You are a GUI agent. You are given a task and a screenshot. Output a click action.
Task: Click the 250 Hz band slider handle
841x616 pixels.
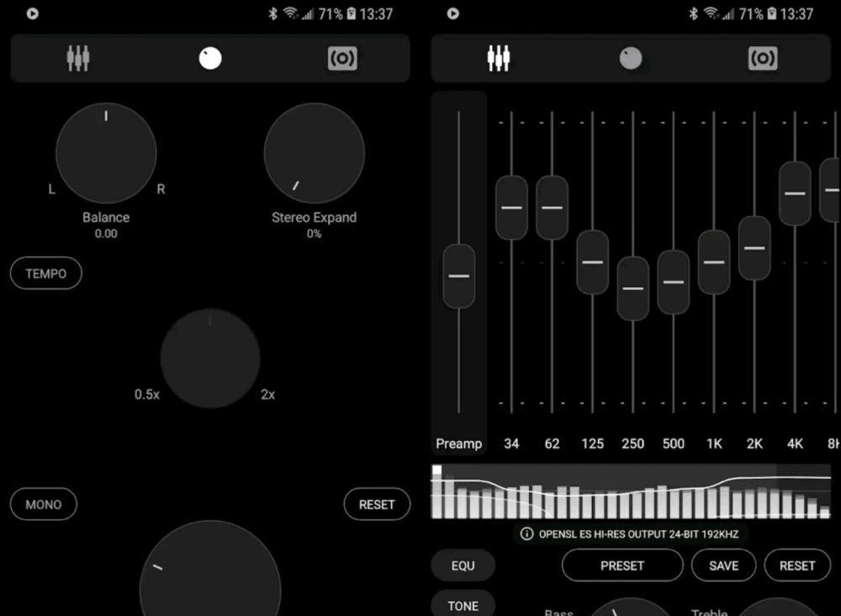633,288
